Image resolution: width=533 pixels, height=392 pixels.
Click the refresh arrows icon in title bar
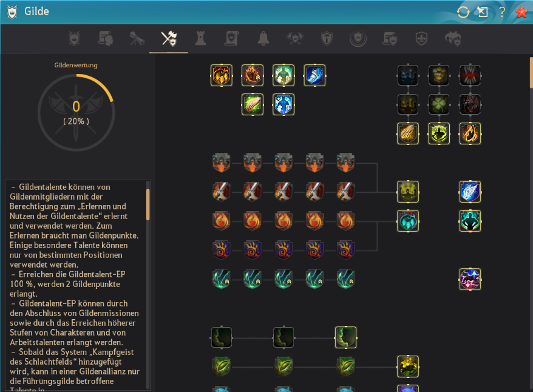click(x=463, y=12)
